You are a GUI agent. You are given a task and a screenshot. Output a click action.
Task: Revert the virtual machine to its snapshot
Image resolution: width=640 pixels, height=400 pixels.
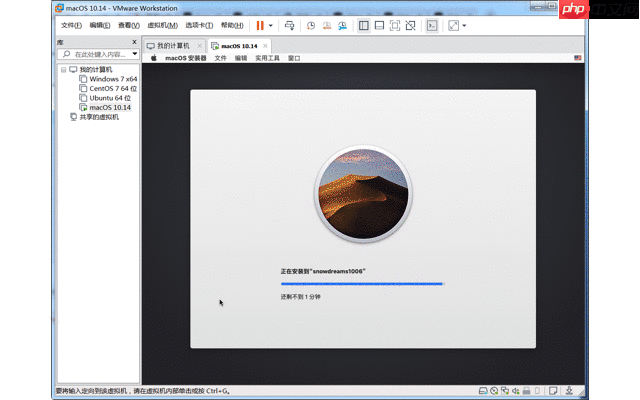pyautogui.click(x=327, y=26)
